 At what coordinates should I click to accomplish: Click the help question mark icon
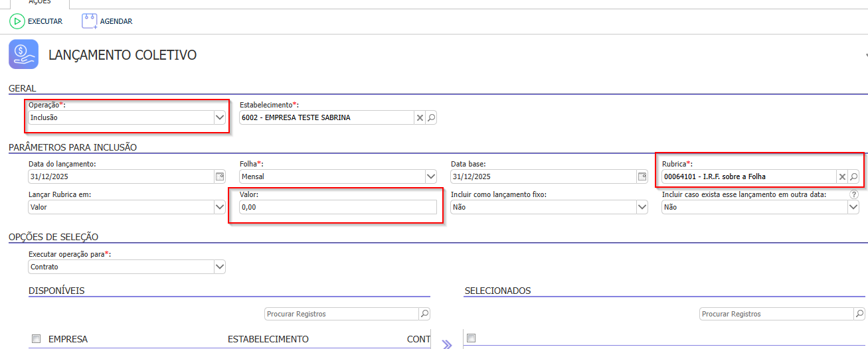click(x=854, y=194)
